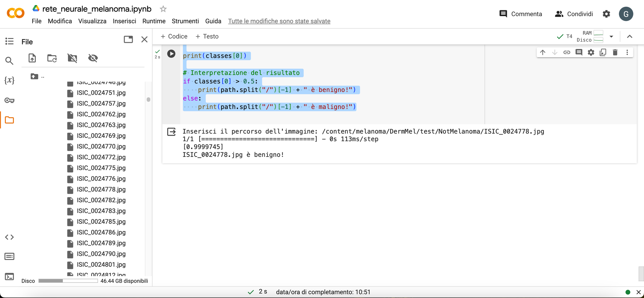Viewport: 644px width, 298px height.
Task: Open the Inserisci menu
Action: 124,21
